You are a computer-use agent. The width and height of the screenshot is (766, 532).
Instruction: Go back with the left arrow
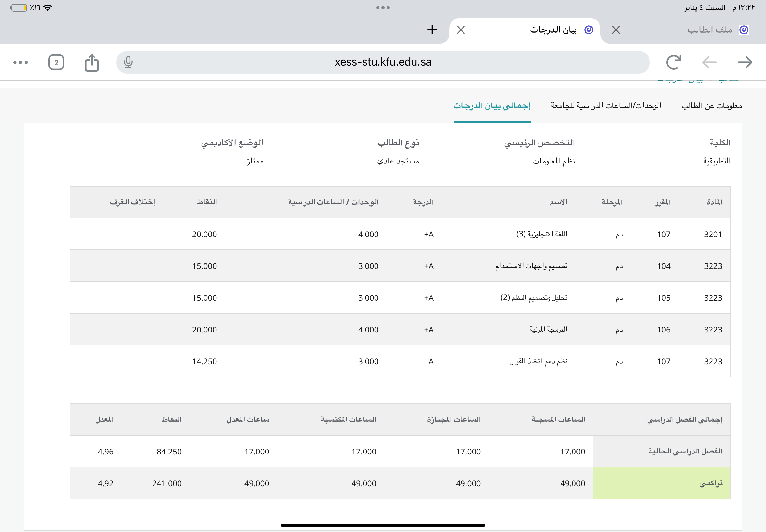point(709,62)
